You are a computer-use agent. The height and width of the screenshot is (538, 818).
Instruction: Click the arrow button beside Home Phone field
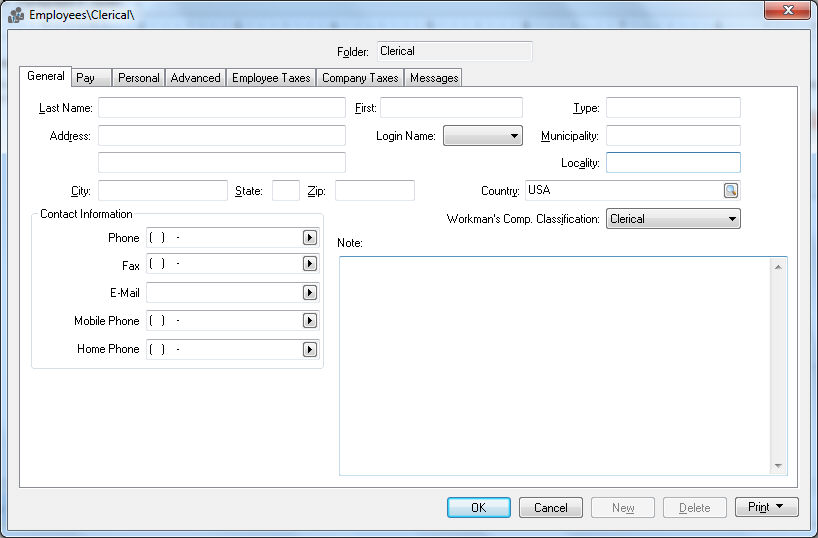(x=310, y=349)
